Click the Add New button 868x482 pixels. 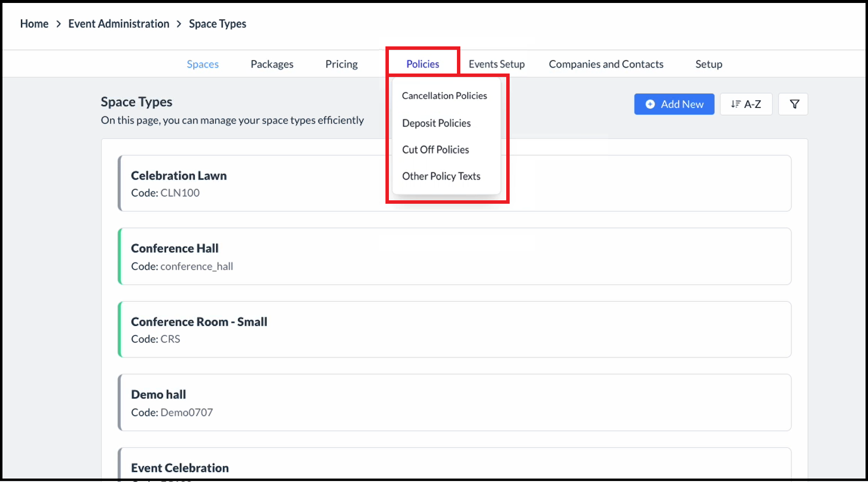(674, 104)
